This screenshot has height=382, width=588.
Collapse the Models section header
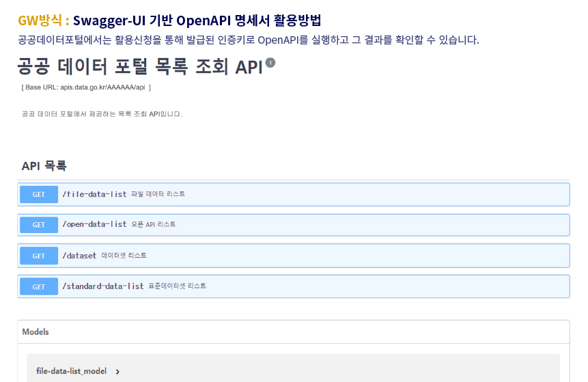[x=36, y=332]
